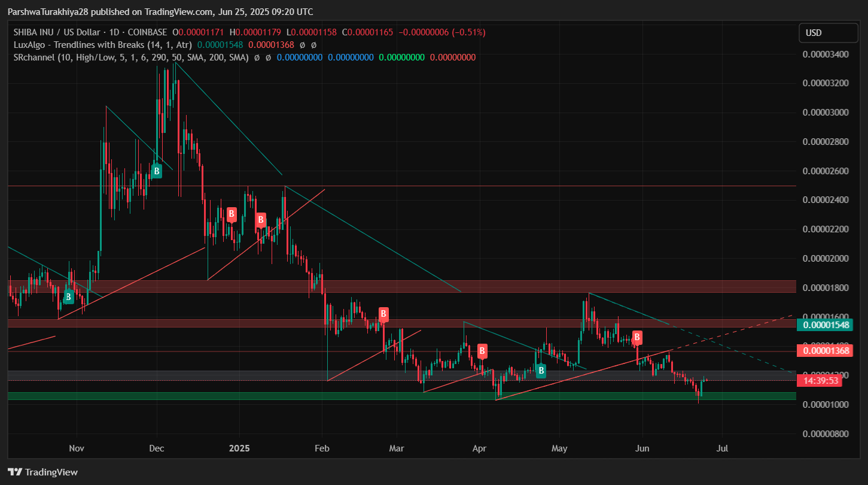Select the green B marker in late April
The width and height of the screenshot is (868, 485).
[x=541, y=371]
